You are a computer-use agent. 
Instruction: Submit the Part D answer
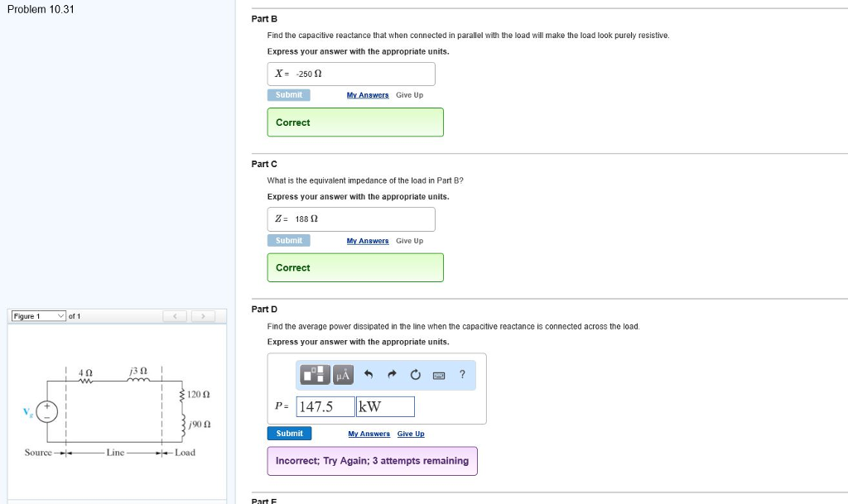coord(289,434)
